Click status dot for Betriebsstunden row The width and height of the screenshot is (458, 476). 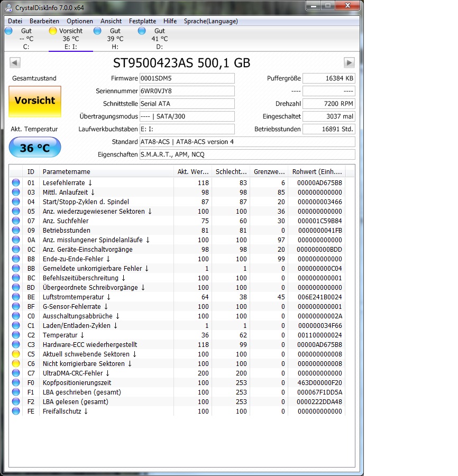point(16,230)
